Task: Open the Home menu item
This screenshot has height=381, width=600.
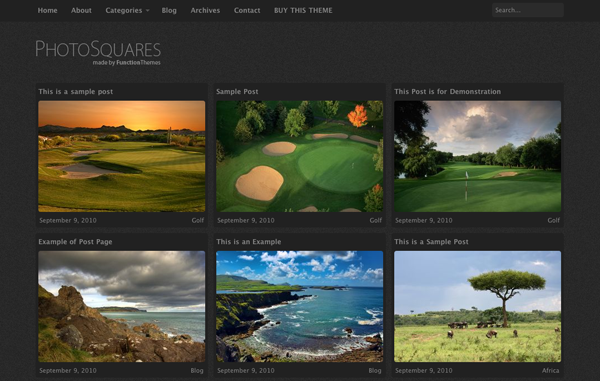Action: [47, 10]
